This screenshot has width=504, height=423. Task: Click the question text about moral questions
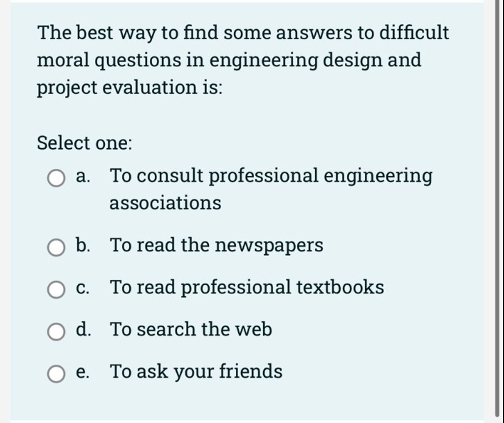tap(243, 59)
